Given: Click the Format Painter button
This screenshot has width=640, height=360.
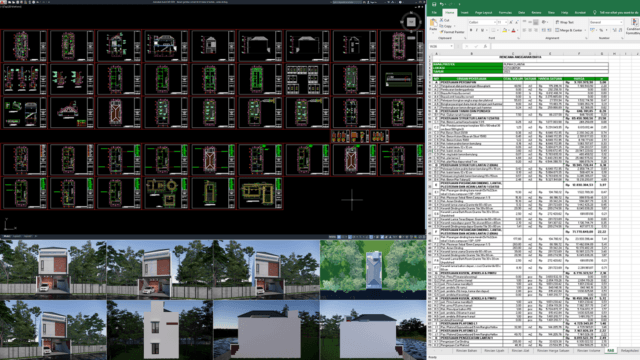Looking at the screenshot, I should pyautogui.click(x=452, y=32).
